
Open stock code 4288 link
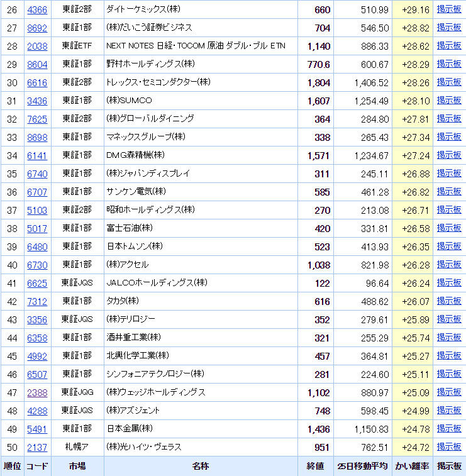click(x=37, y=411)
